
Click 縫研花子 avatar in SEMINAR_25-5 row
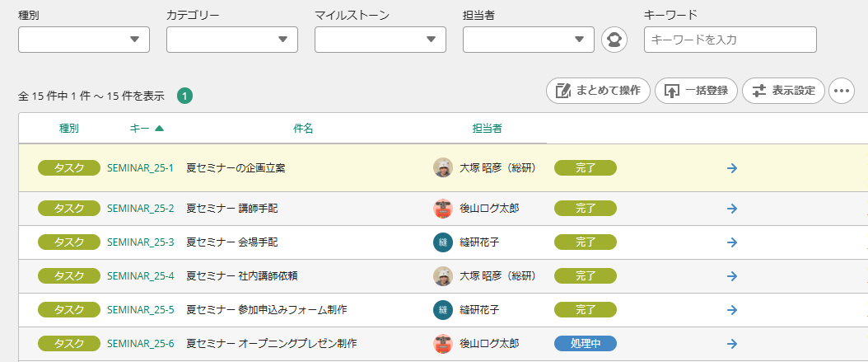pyautogui.click(x=443, y=310)
